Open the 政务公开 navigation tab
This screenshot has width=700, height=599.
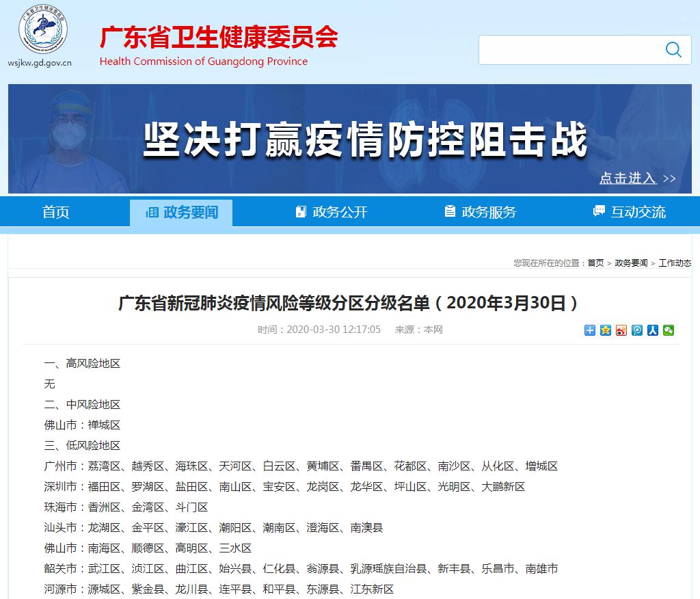coord(332,212)
